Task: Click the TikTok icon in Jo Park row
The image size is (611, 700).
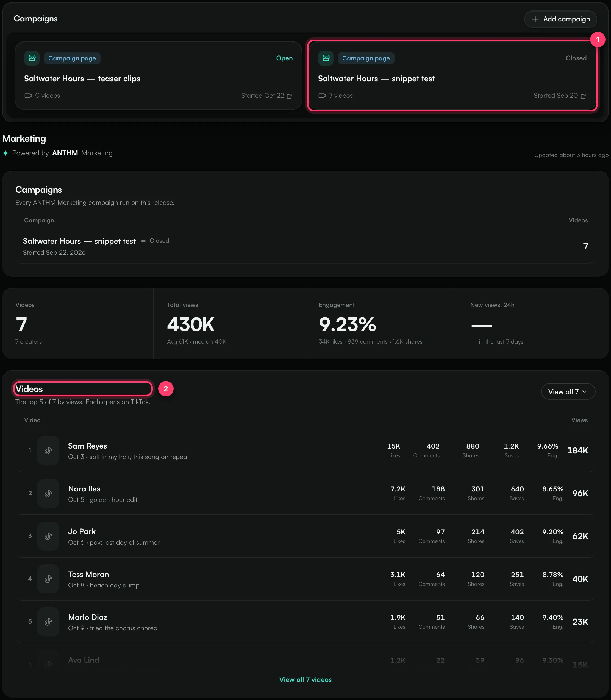Action: [x=48, y=536]
